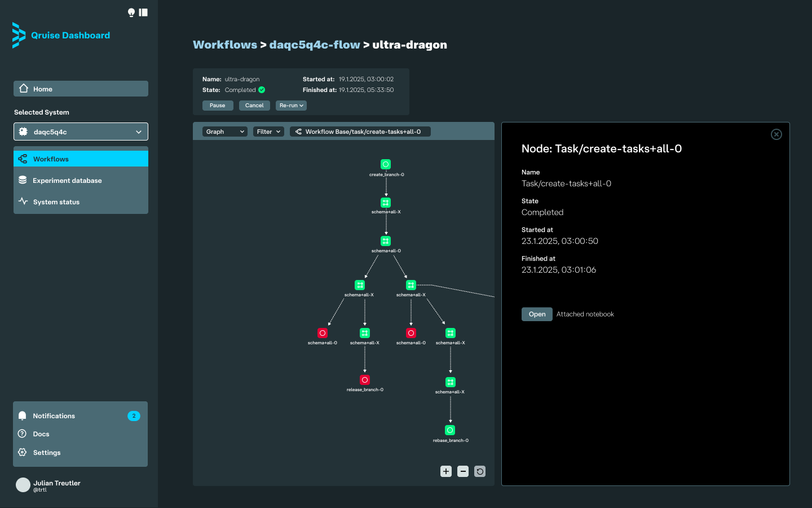This screenshot has height=508, width=812.
Task: Click the workflow path share icon
Action: [x=298, y=132]
